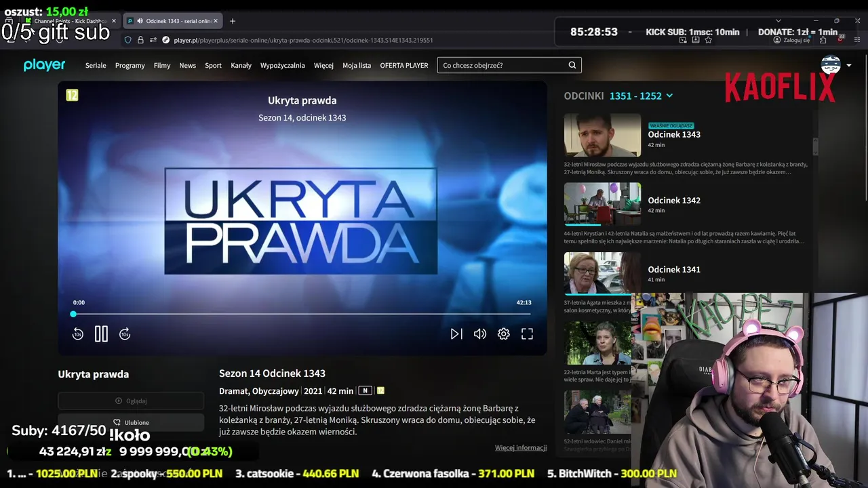The width and height of the screenshot is (868, 488).
Task: Click the 12 age rating badge
Action: (x=72, y=95)
